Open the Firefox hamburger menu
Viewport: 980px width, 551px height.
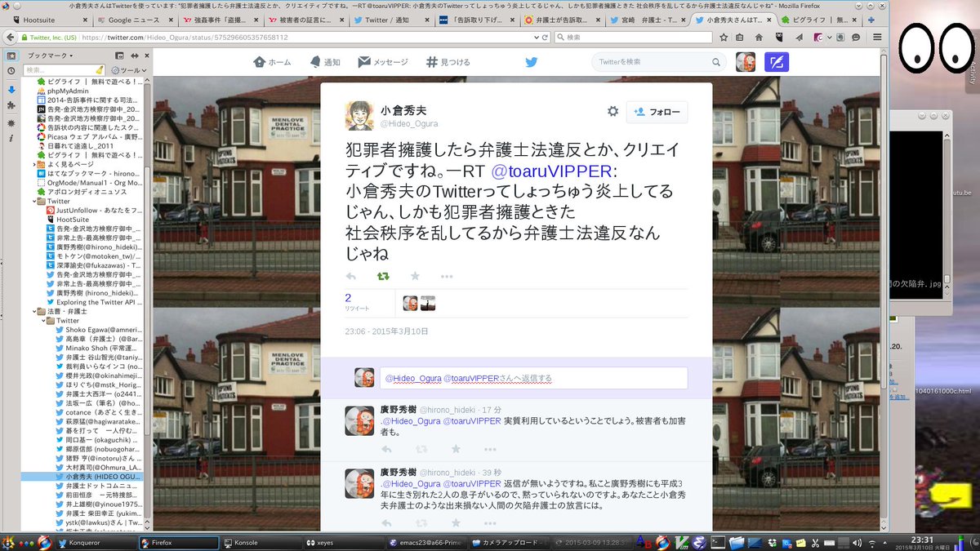tap(876, 38)
